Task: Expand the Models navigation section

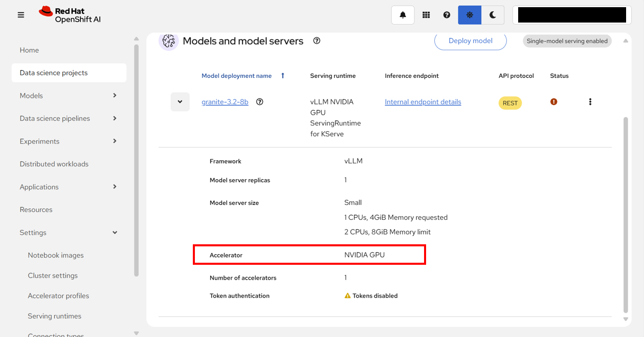Action: point(115,96)
